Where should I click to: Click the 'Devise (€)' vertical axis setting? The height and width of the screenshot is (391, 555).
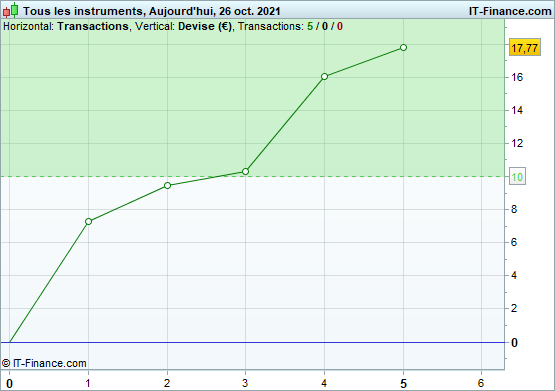click(x=205, y=27)
